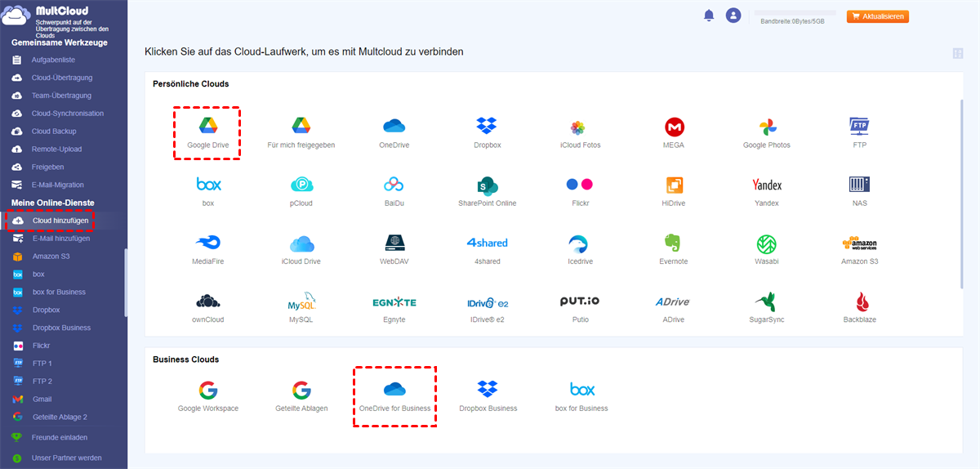Select IDrive e2 storage
This screenshot has width=980, height=469.
(488, 302)
